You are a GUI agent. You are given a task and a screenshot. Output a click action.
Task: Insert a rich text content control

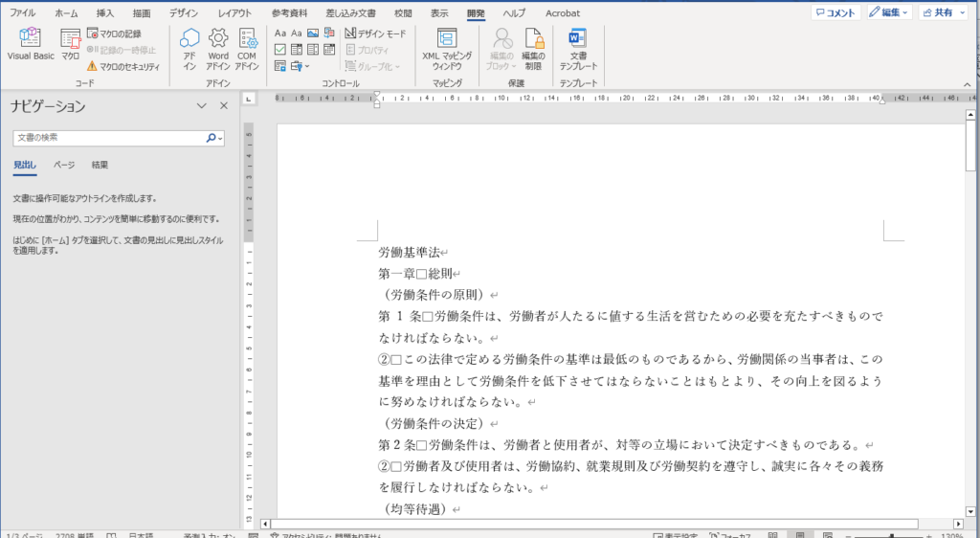coord(280,34)
